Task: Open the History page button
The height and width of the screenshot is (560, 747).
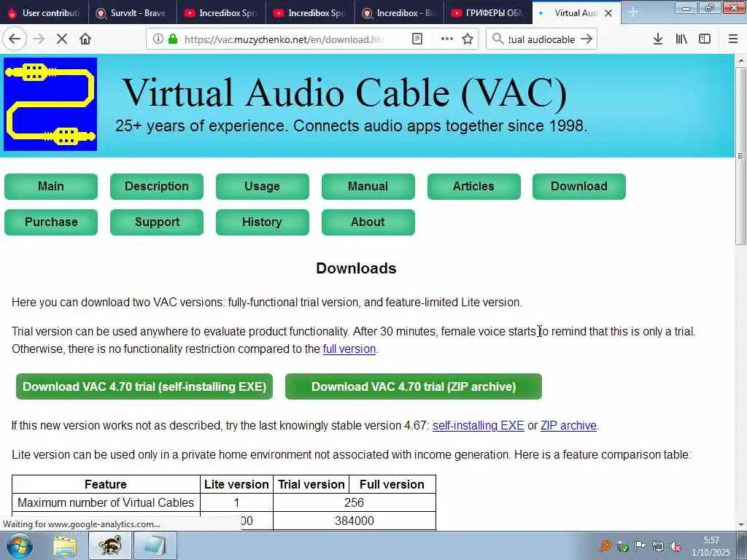Action: coord(263,222)
